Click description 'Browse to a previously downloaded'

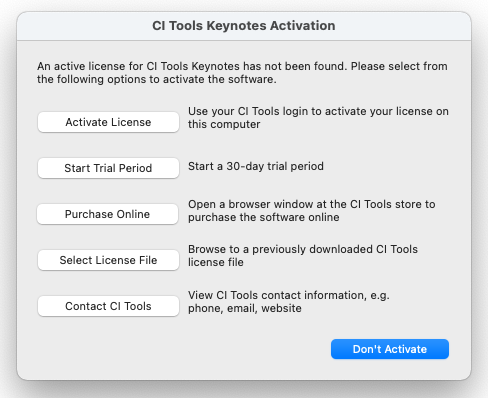pos(303,256)
